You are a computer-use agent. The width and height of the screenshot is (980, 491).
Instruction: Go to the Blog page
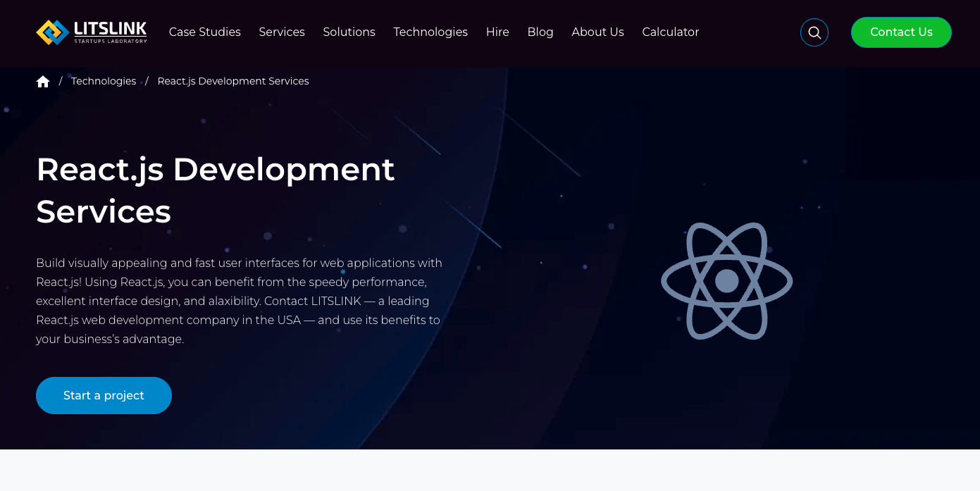[x=540, y=32]
